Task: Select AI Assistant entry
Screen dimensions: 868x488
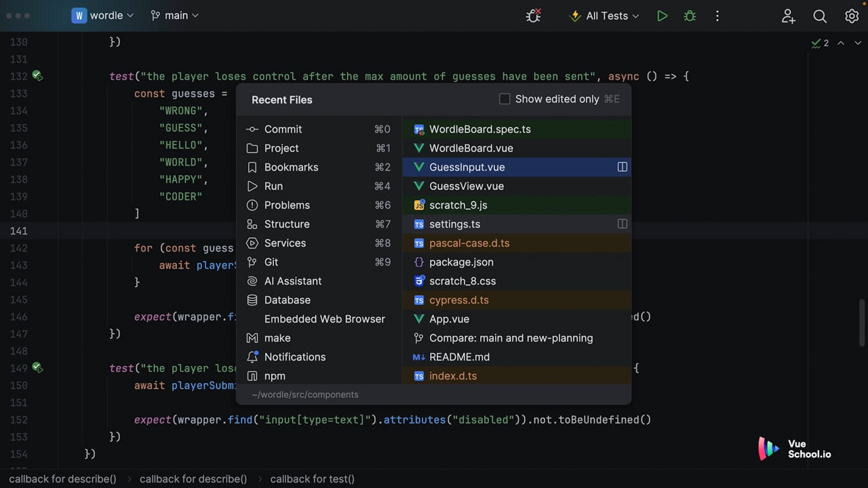Action: tap(319, 281)
